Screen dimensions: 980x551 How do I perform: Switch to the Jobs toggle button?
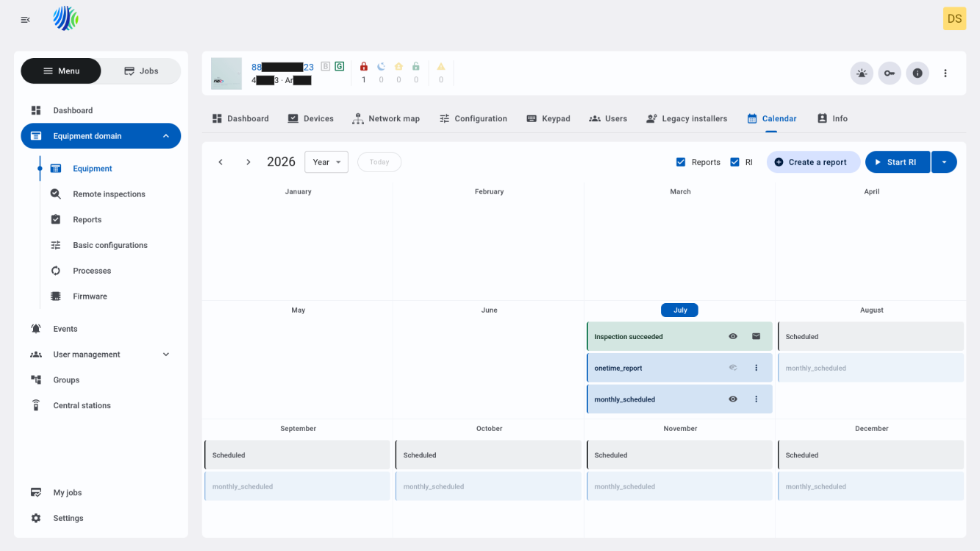coord(141,71)
